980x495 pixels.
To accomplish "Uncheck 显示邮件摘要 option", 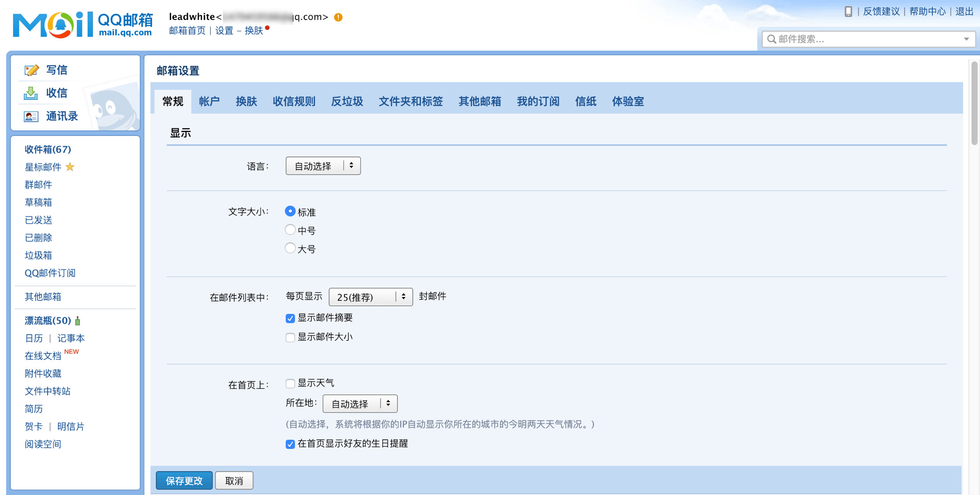I will 290,318.
